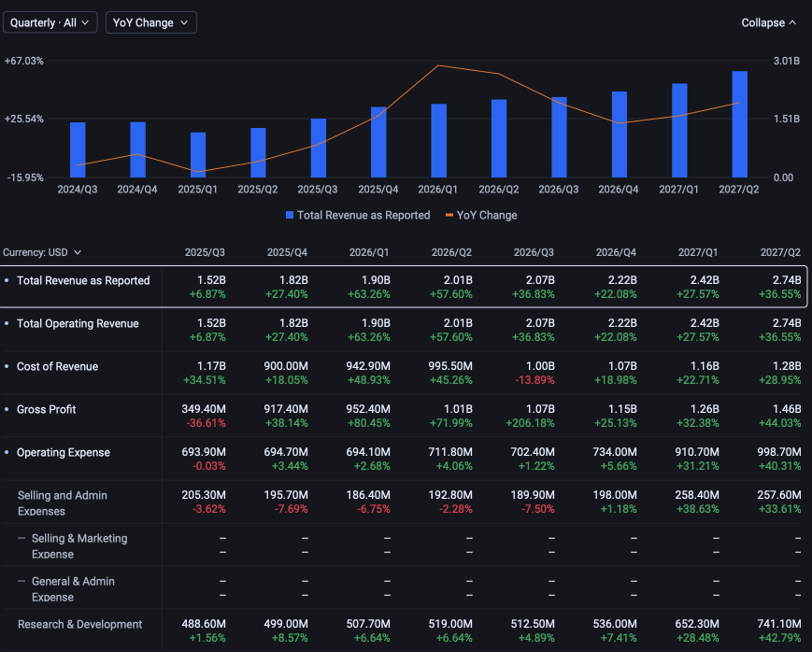812x652 pixels.
Task: Select the Total Operating Revenue row label
Action: click(x=78, y=324)
